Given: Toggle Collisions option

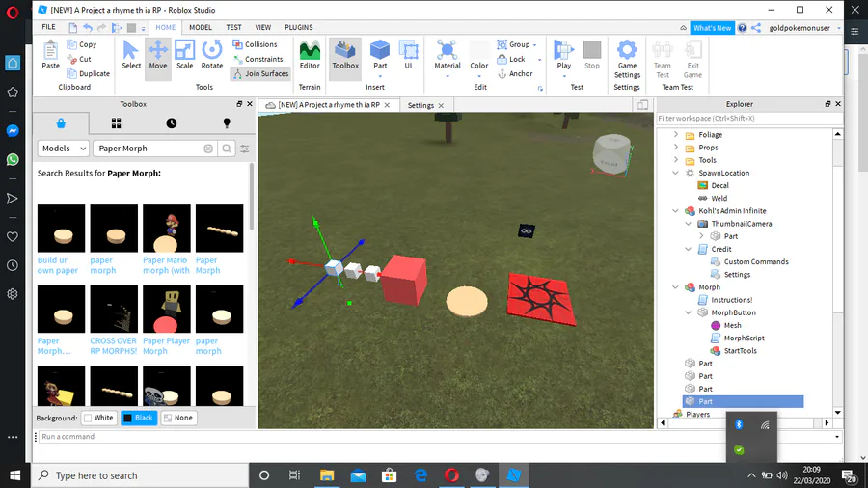Looking at the screenshot, I should point(255,44).
